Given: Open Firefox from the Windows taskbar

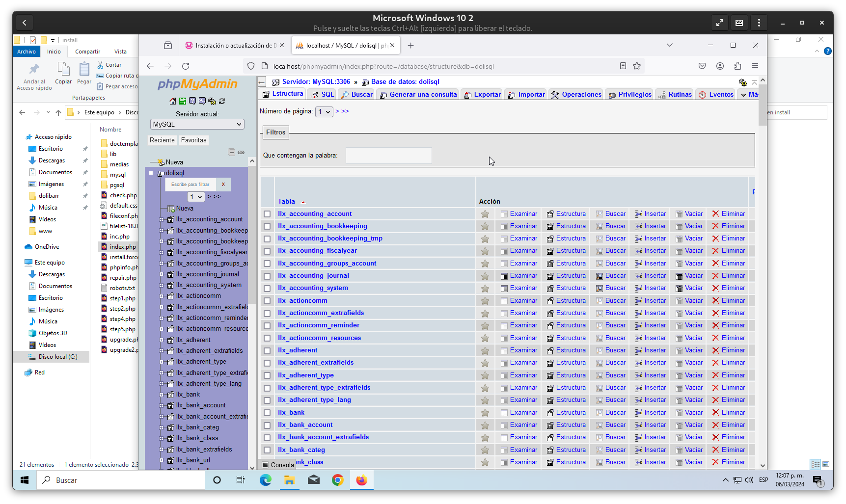Looking at the screenshot, I should [361, 480].
